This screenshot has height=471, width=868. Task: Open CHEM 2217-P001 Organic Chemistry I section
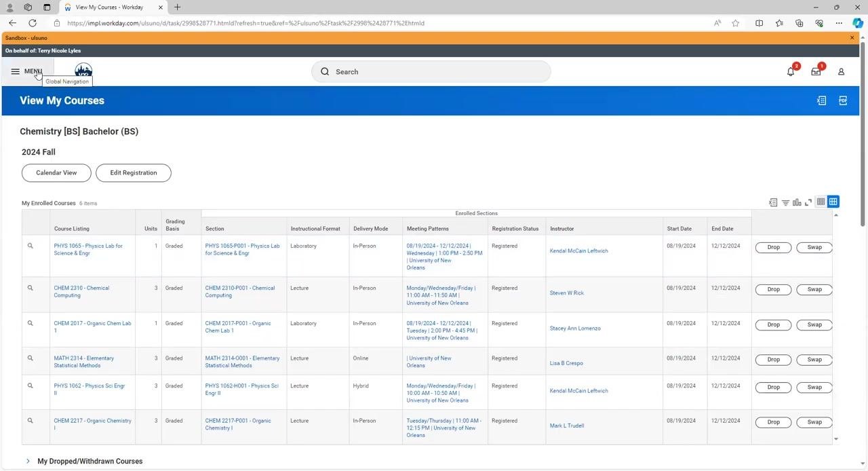[238, 424]
